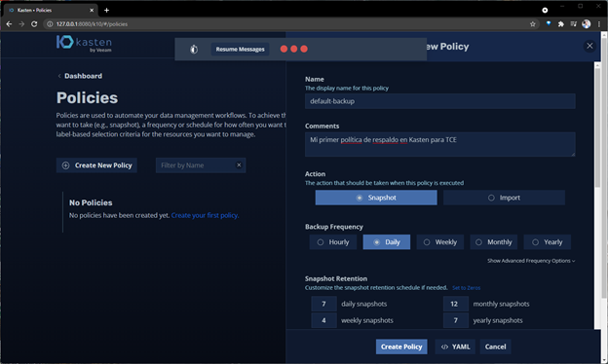608x364 pixels.
Task: Click the 'Snapshot Retention' label
Action: (x=336, y=278)
